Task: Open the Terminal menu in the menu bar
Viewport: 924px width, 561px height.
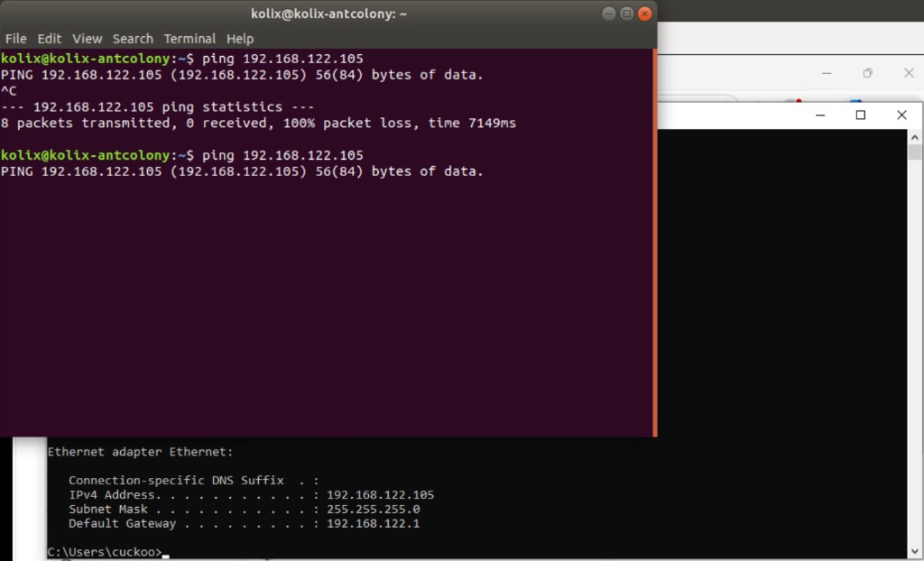Action: click(x=189, y=39)
